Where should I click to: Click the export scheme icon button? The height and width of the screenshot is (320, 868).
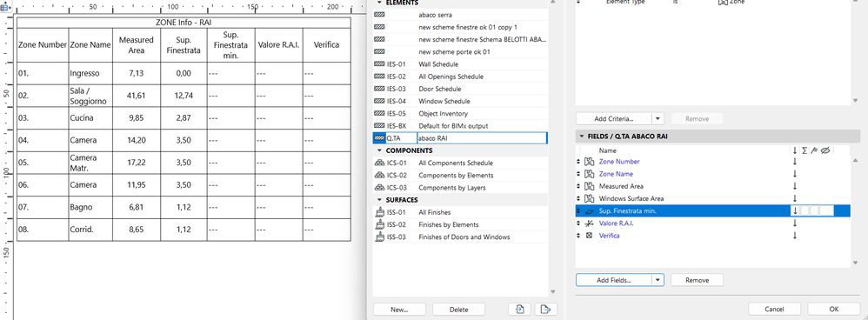[546, 310]
